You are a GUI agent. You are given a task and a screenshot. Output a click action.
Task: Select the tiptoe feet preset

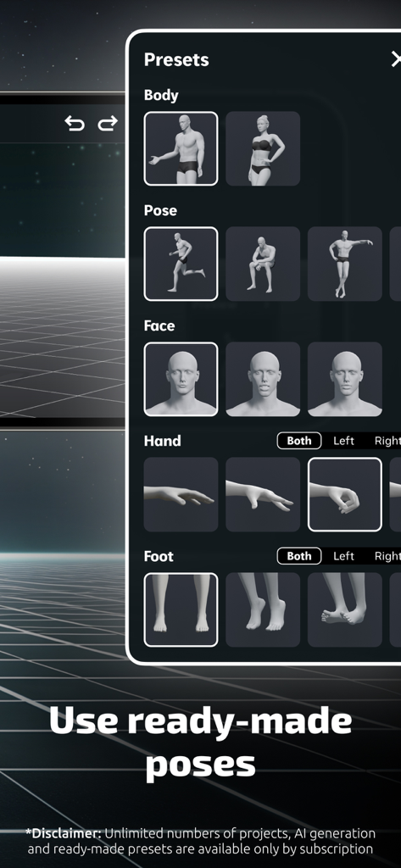(x=263, y=609)
